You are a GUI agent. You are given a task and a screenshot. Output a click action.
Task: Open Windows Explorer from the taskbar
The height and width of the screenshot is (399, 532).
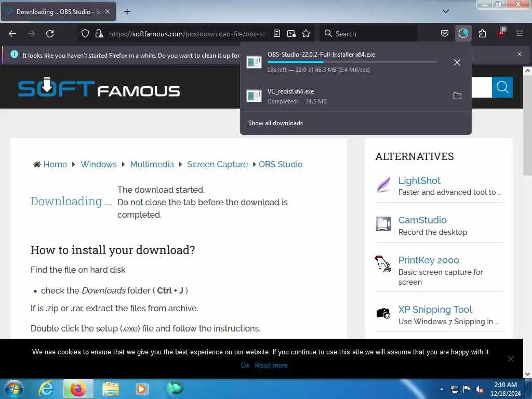click(x=111, y=389)
